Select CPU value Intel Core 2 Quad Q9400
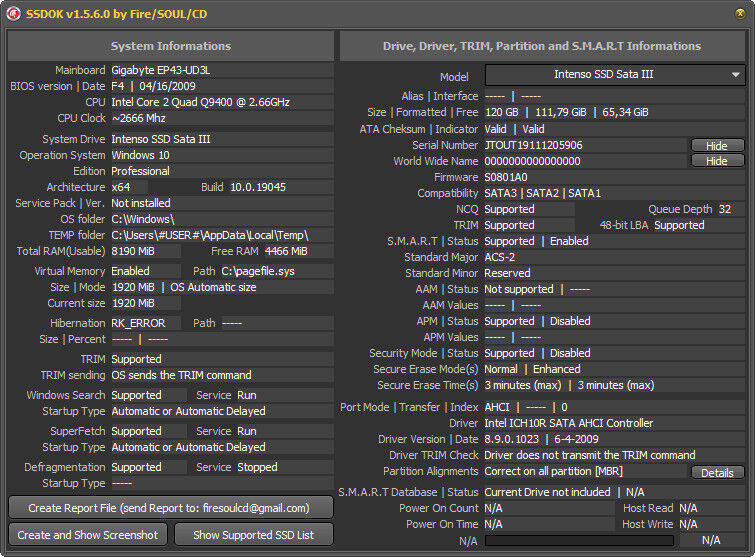 [200, 102]
